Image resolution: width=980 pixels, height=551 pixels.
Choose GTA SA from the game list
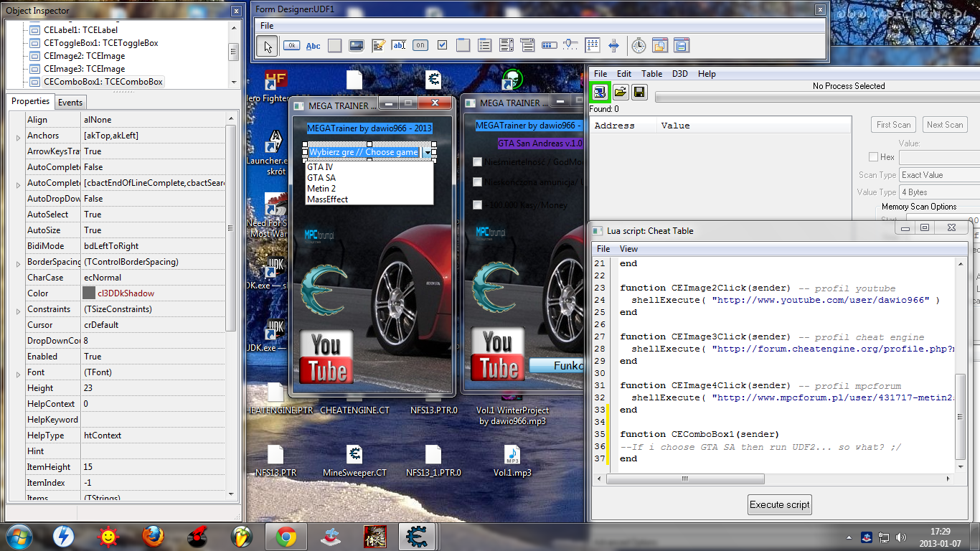(321, 178)
